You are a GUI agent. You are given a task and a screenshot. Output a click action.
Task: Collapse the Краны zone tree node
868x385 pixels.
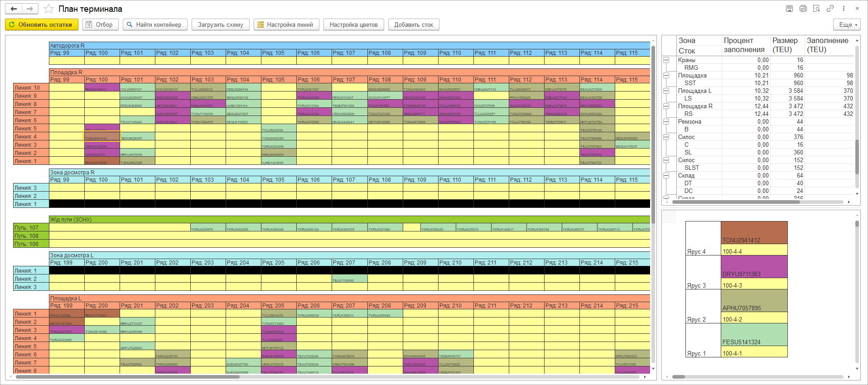coord(666,60)
